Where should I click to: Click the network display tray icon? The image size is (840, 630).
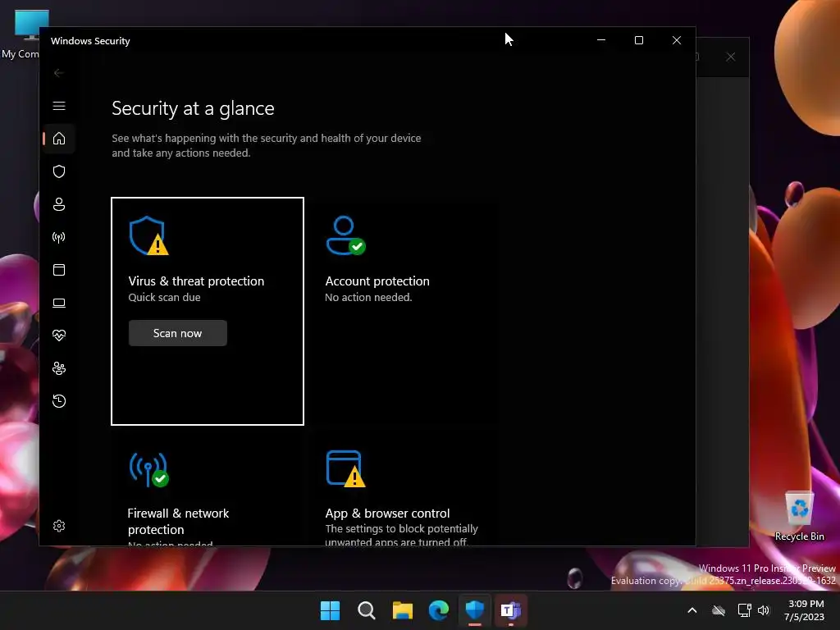pyautogui.click(x=744, y=610)
